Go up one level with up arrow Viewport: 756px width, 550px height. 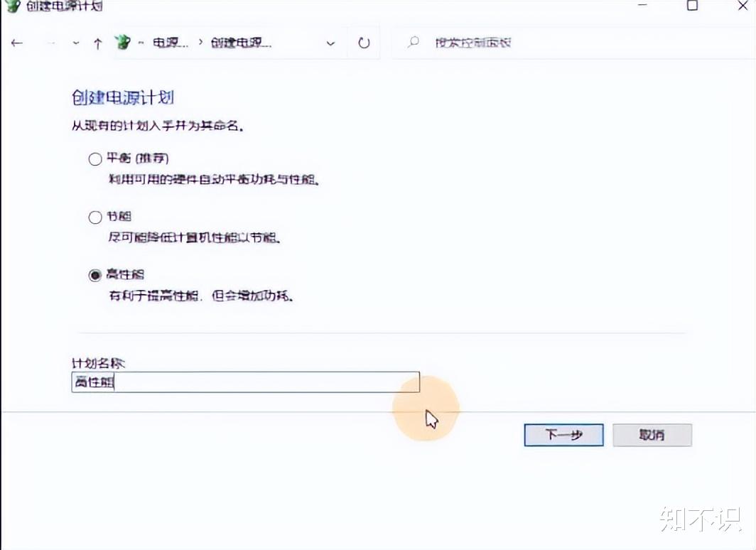(x=98, y=43)
